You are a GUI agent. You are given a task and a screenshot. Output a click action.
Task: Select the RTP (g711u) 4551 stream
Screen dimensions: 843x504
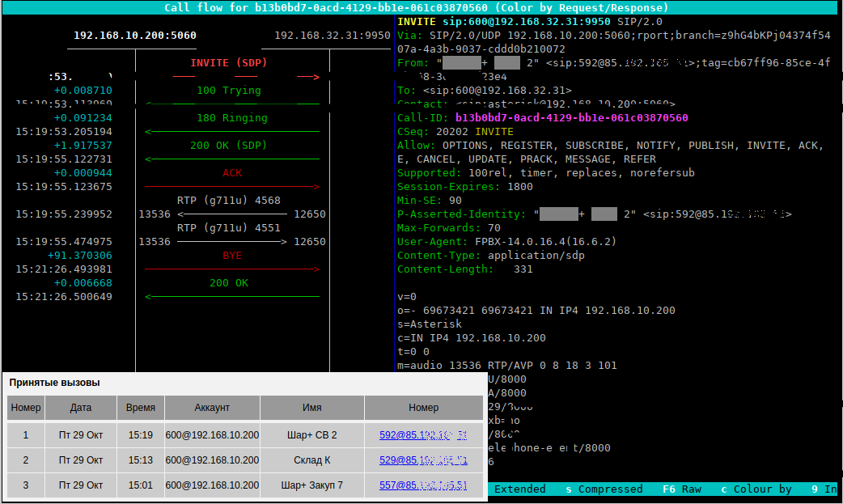[x=228, y=228]
